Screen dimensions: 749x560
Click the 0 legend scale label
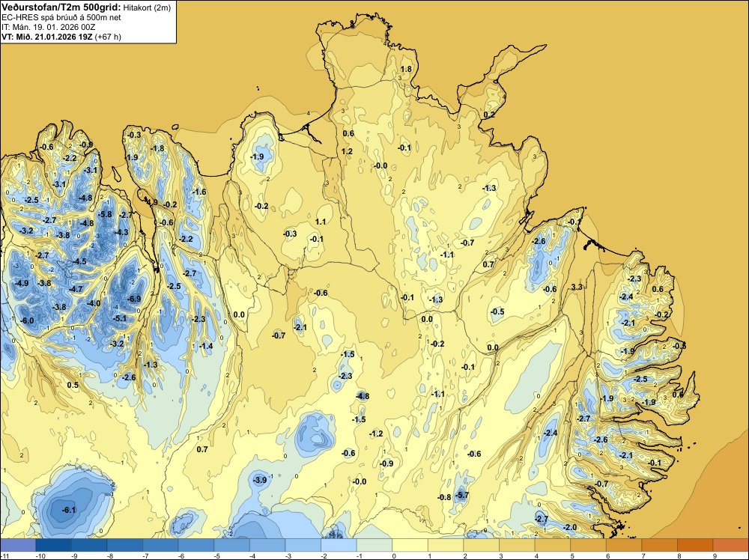(x=394, y=556)
